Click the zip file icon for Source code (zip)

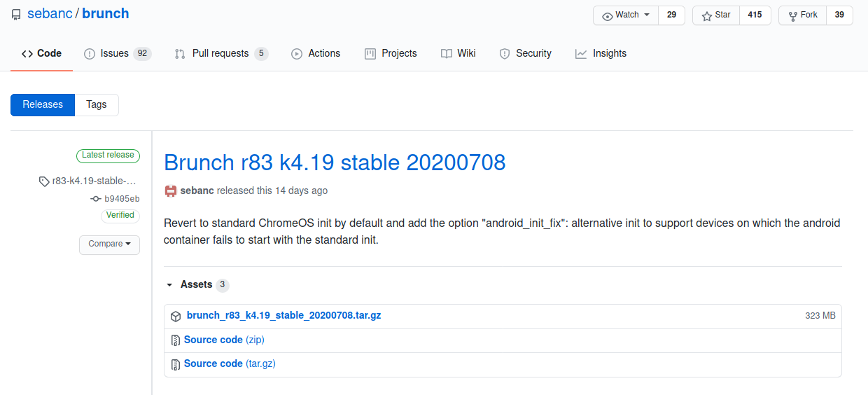click(176, 340)
